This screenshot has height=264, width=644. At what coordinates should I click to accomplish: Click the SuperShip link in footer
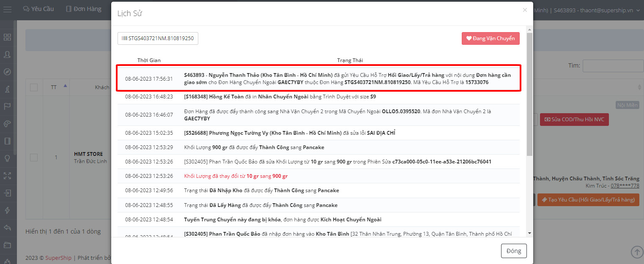coord(58,258)
